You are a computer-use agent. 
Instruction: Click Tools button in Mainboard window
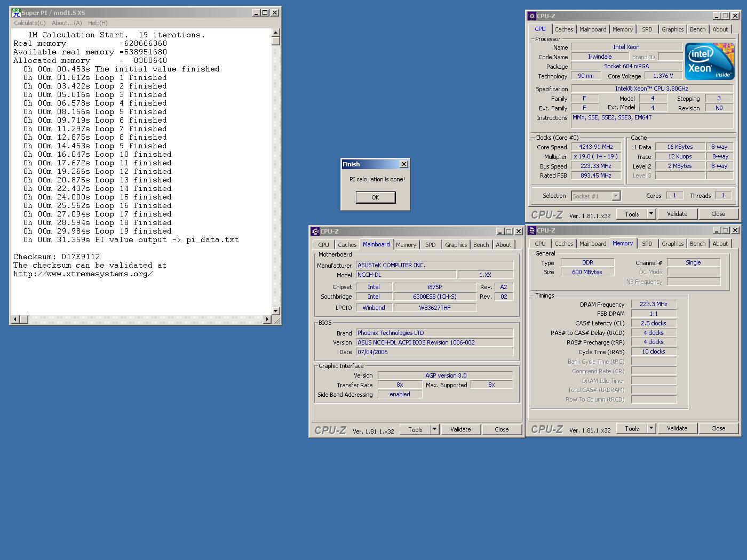point(415,429)
